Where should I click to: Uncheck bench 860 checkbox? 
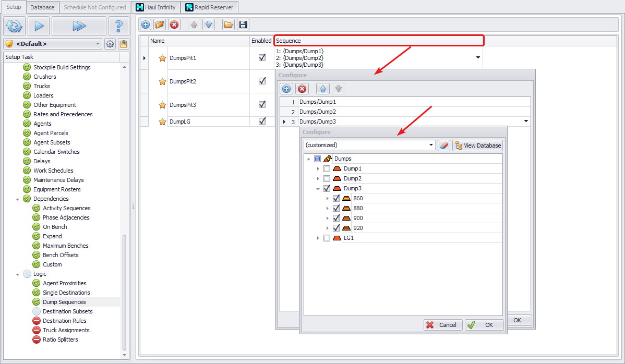[336, 198]
